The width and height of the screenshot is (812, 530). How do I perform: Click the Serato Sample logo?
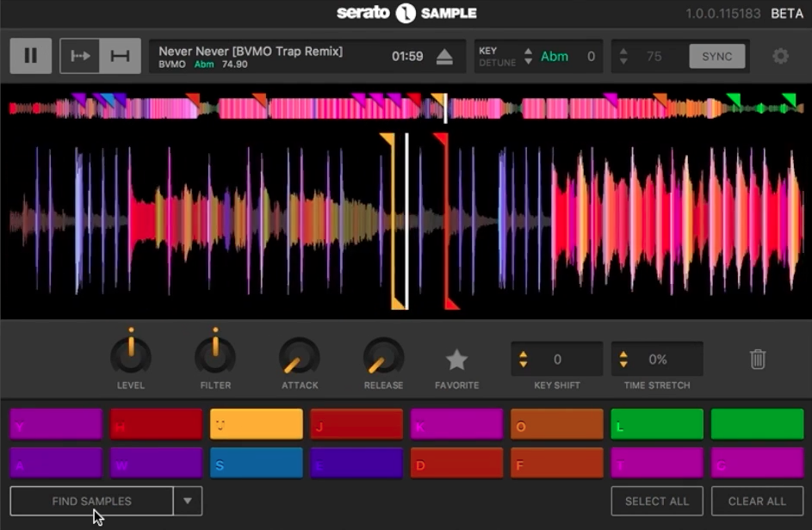pyautogui.click(x=406, y=13)
